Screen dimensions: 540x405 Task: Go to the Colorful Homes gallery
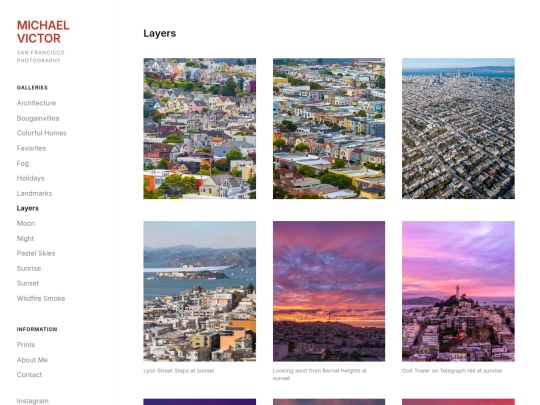coord(42,133)
